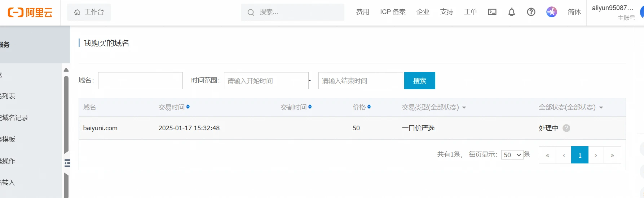The width and height of the screenshot is (644, 198).
Task: Open the help question mark icon
Action: pyautogui.click(x=531, y=12)
